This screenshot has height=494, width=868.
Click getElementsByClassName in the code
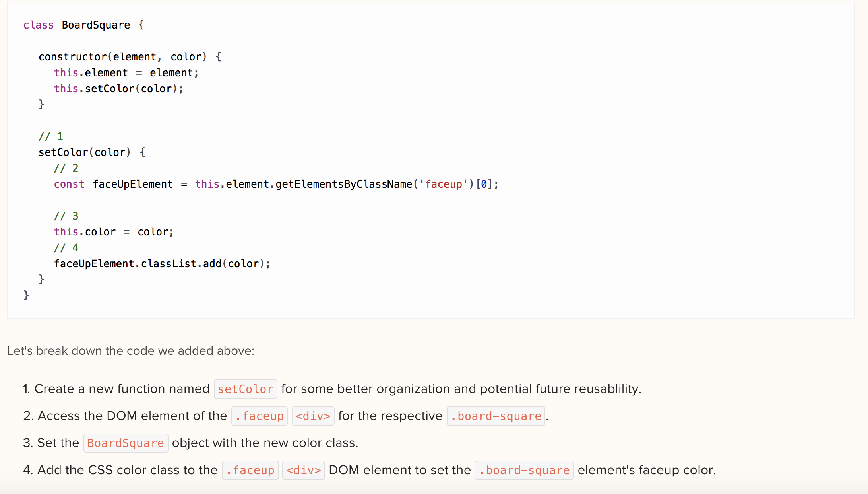tap(344, 184)
